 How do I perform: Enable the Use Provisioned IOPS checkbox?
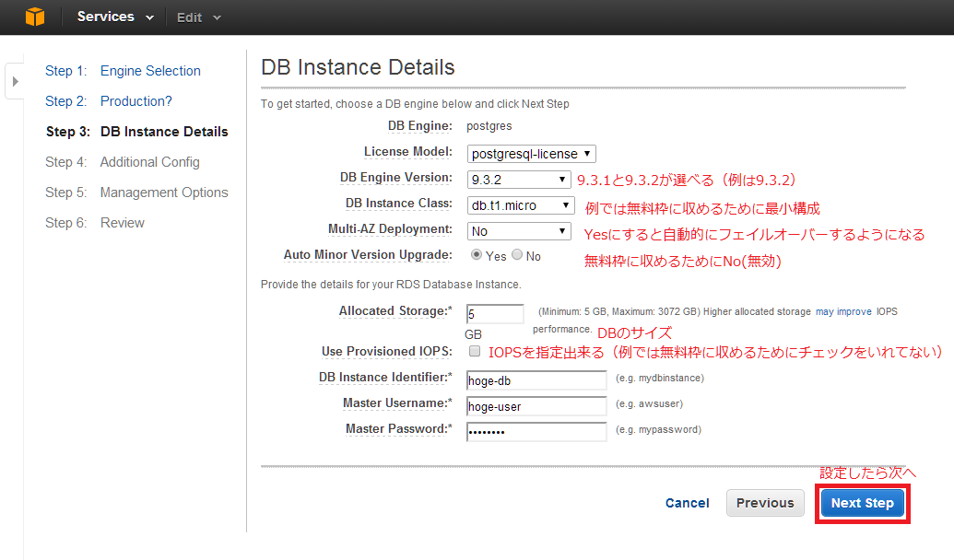tap(475, 351)
